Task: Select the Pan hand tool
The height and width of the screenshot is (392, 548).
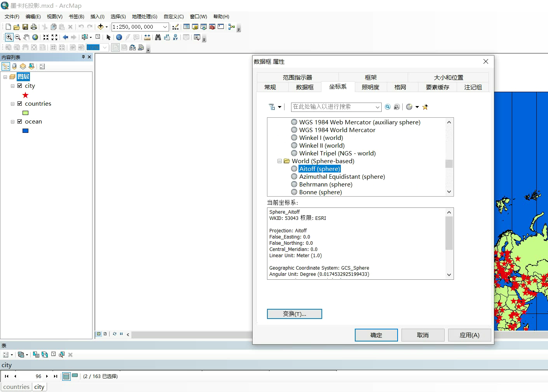Action: point(26,37)
